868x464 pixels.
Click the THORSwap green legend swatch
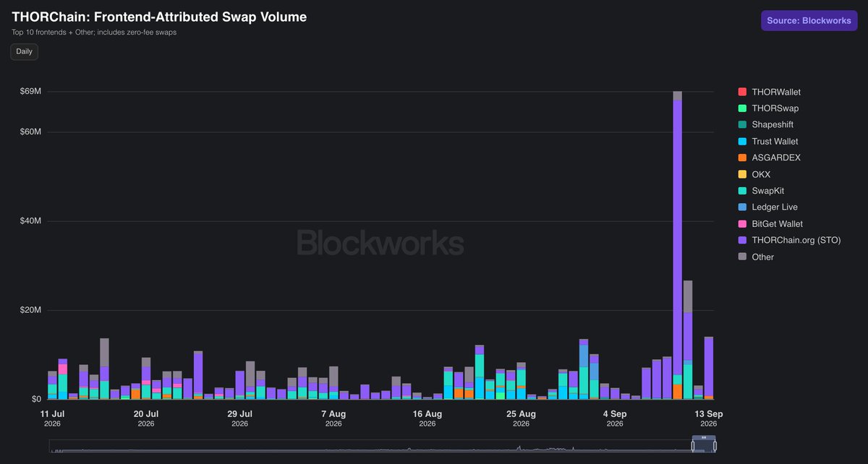pyautogui.click(x=741, y=108)
